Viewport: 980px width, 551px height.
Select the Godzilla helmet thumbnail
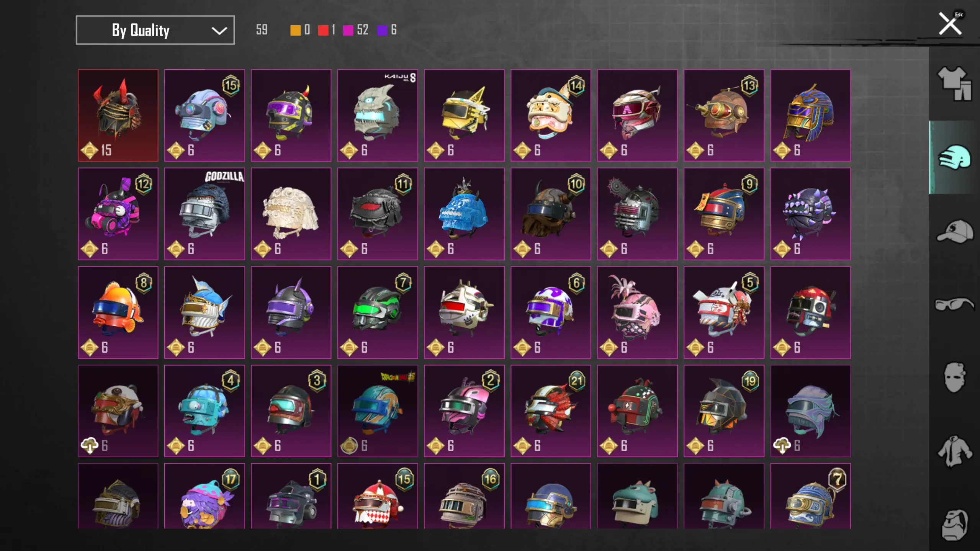pos(205,214)
